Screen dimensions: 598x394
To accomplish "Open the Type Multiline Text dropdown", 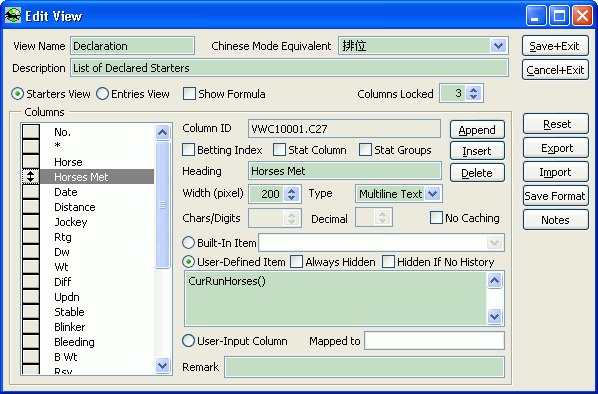I will point(432,194).
